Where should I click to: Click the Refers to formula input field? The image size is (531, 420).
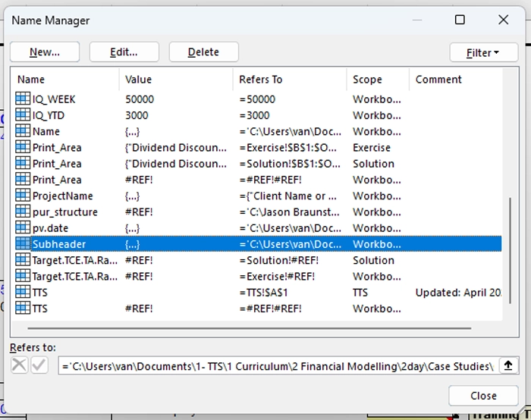click(x=278, y=366)
